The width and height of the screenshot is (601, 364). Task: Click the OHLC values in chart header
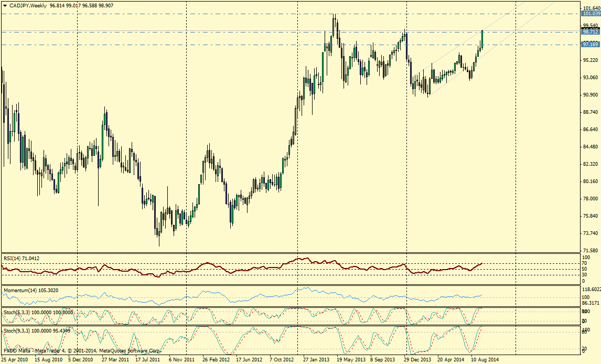(81, 5)
